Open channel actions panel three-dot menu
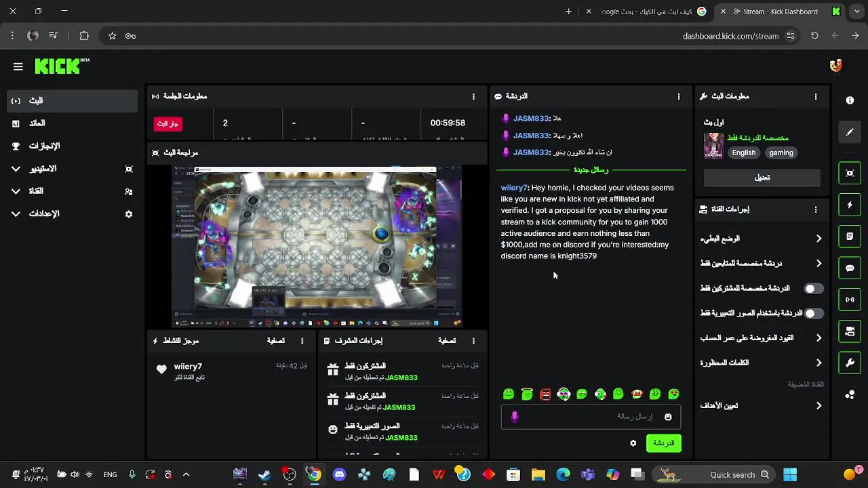Screen dimensions: 868x488 point(816,209)
